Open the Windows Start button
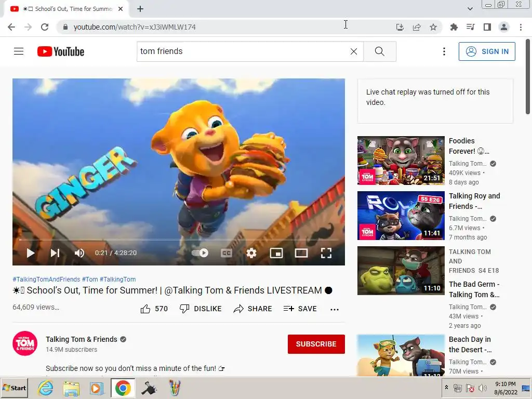532x399 pixels. [x=14, y=388]
